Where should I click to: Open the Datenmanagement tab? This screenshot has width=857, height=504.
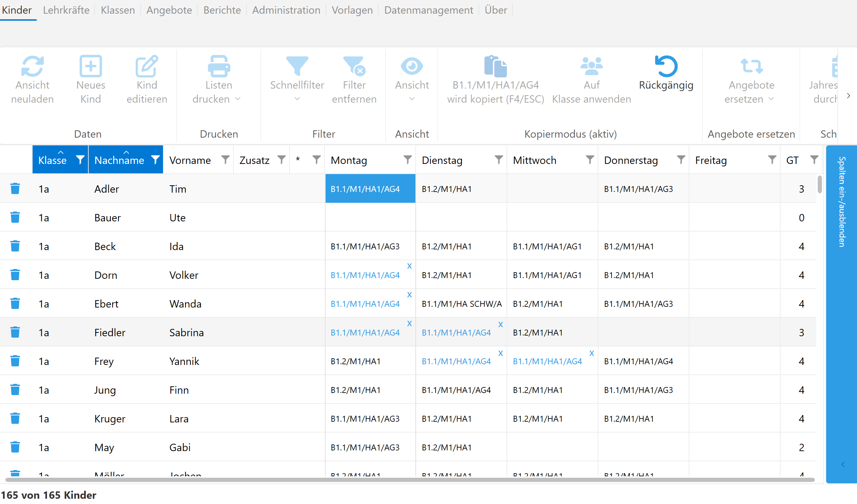point(428,10)
